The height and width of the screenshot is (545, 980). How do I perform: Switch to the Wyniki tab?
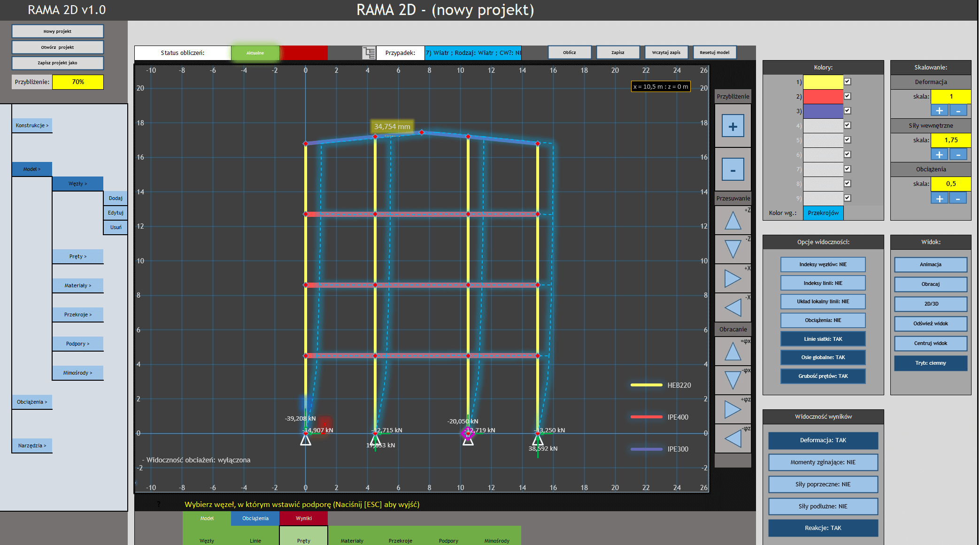303,518
